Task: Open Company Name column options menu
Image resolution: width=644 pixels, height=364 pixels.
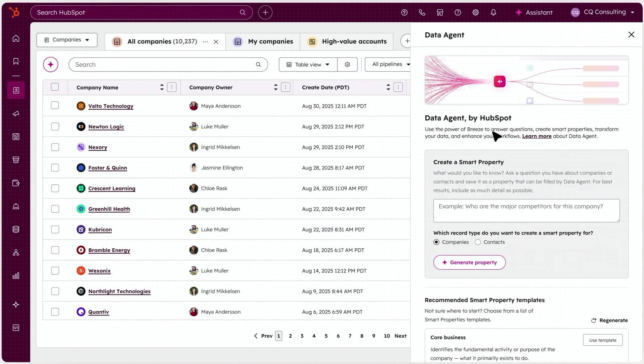Action: pos(172,87)
